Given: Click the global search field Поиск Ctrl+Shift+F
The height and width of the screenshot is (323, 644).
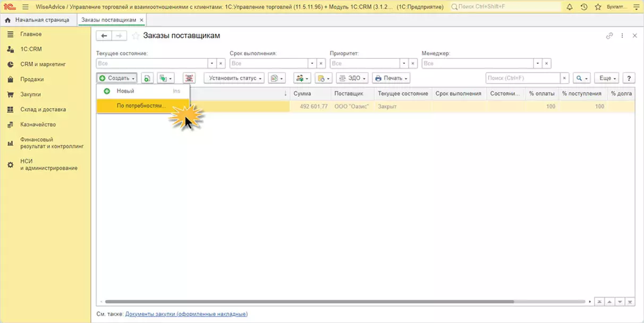Looking at the screenshot, I should (x=505, y=7).
